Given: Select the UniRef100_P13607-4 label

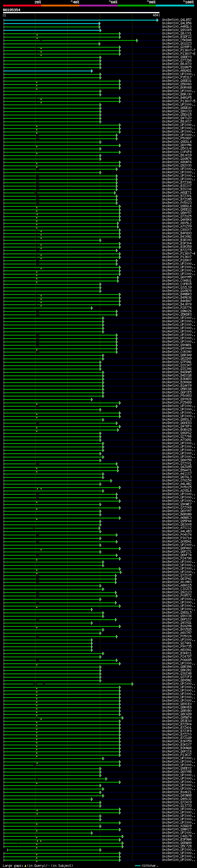Looking at the screenshot, I should 179,253.
